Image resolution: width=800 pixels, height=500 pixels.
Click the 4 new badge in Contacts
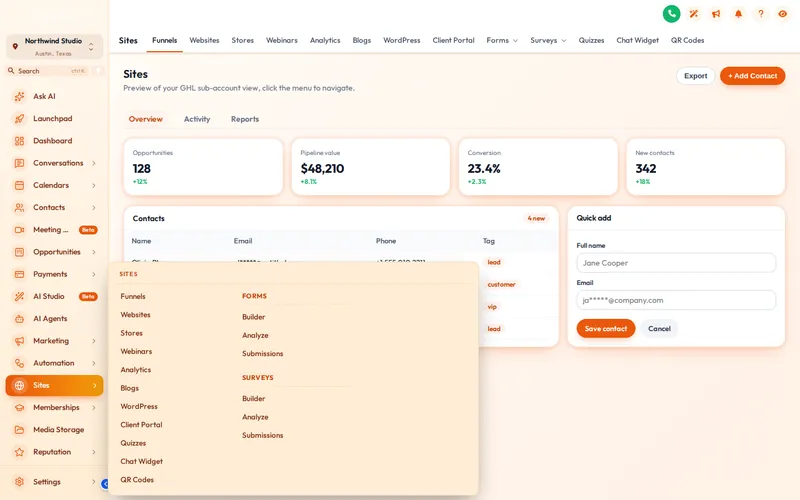click(x=536, y=218)
